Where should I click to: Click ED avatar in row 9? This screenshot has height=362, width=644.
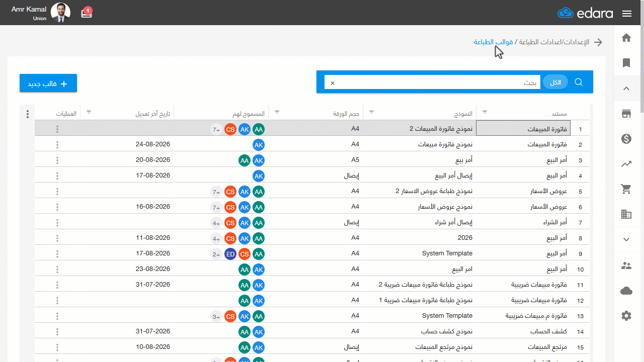(230, 254)
